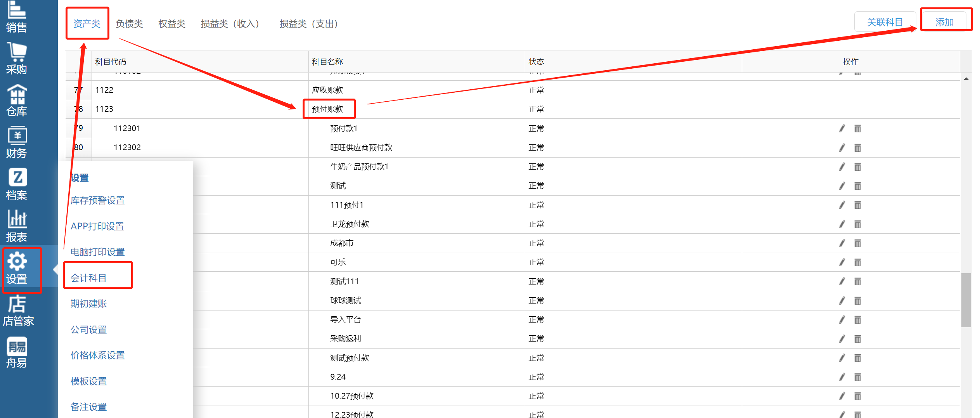Viewport: 980px width, 418px height.
Task: Click the 关联科目 button
Action: click(885, 22)
